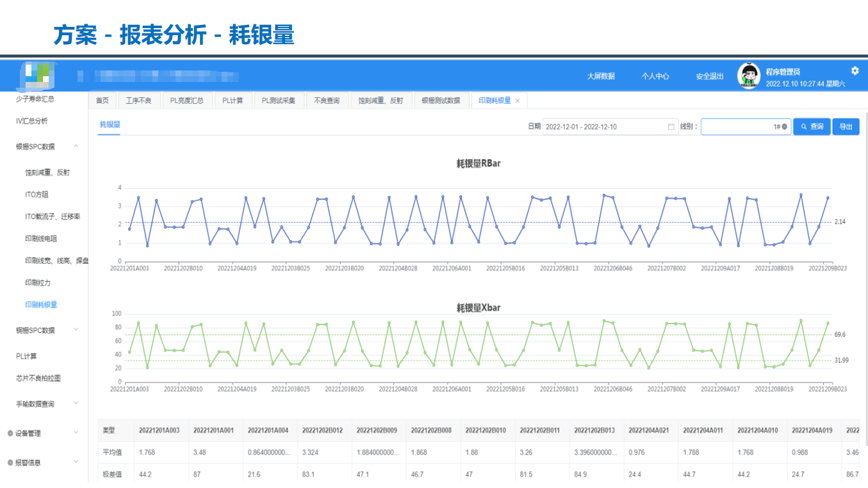Click the date range input field
Image resolution: width=868 pixels, height=488 pixels.
pos(602,127)
